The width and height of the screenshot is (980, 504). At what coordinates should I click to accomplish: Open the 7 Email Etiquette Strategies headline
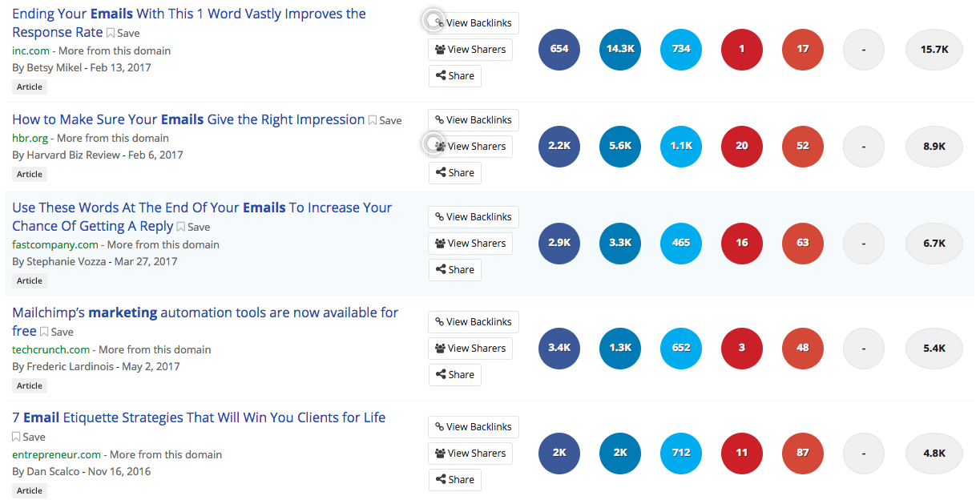(199, 417)
